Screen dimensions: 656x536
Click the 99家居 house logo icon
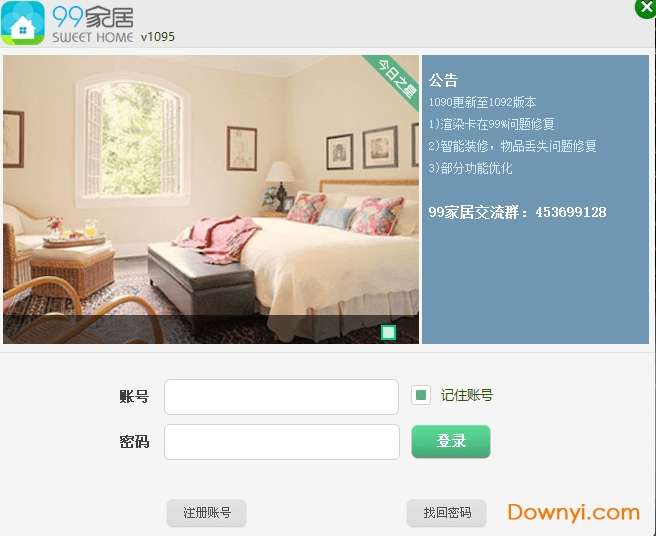[23, 23]
